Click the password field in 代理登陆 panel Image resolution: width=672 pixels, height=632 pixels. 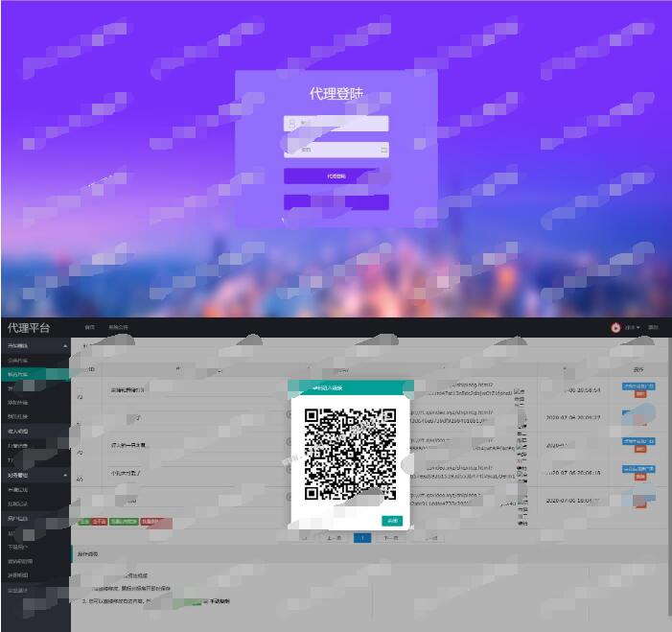336,150
